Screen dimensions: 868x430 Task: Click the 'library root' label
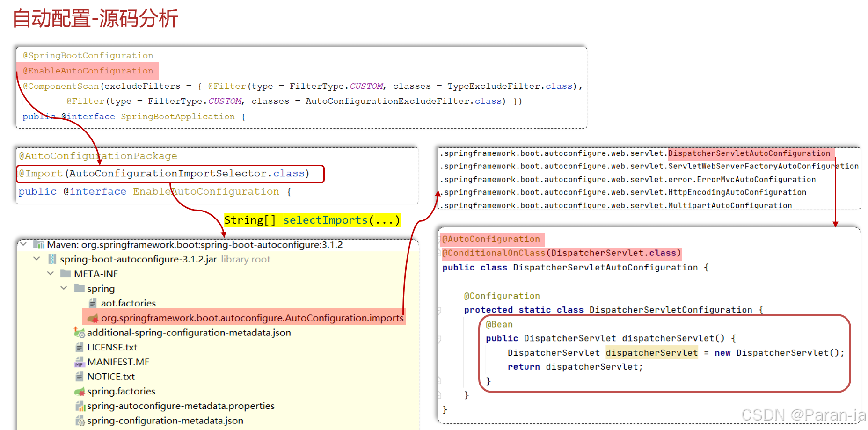click(x=246, y=259)
